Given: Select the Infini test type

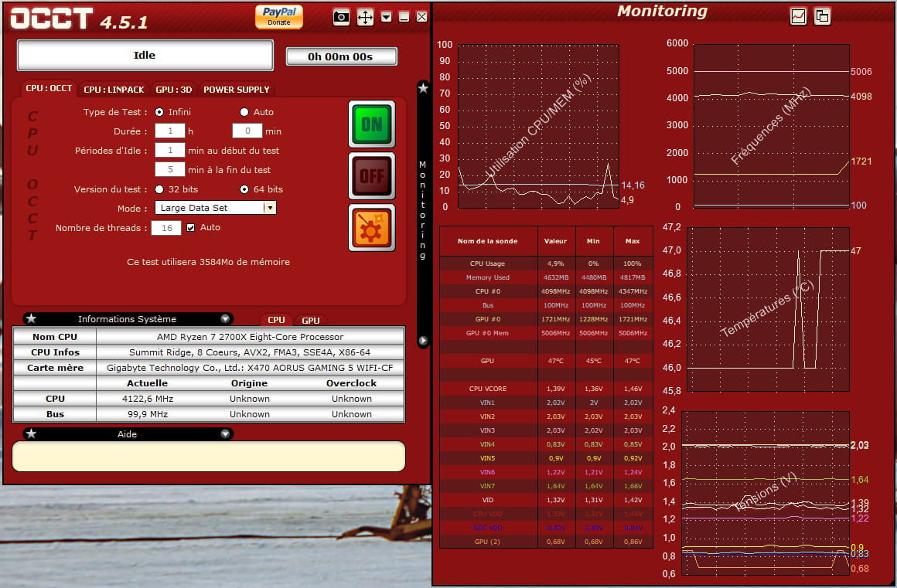Looking at the screenshot, I should pos(159,112).
